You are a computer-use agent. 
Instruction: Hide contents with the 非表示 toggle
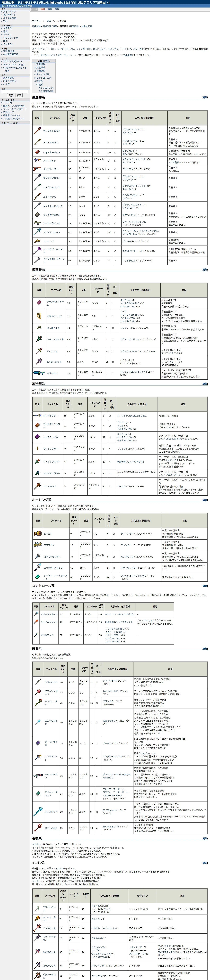point(46,60)
